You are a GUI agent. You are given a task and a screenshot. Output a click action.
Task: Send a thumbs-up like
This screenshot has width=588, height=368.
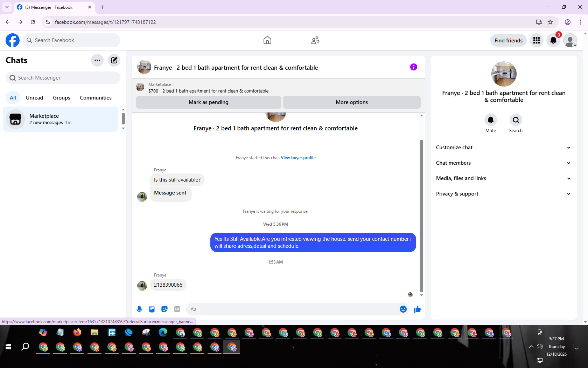point(417,309)
